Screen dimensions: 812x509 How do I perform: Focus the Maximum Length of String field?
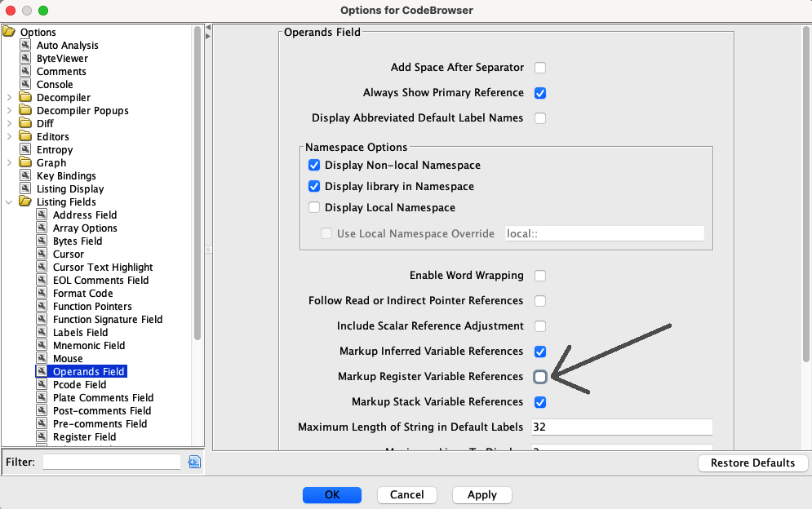(622, 427)
